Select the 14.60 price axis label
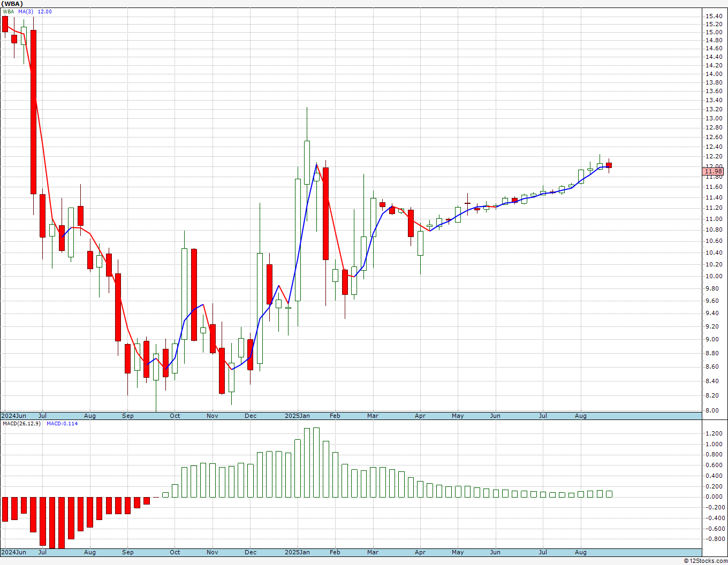The height and width of the screenshot is (565, 728). (714, 48)
